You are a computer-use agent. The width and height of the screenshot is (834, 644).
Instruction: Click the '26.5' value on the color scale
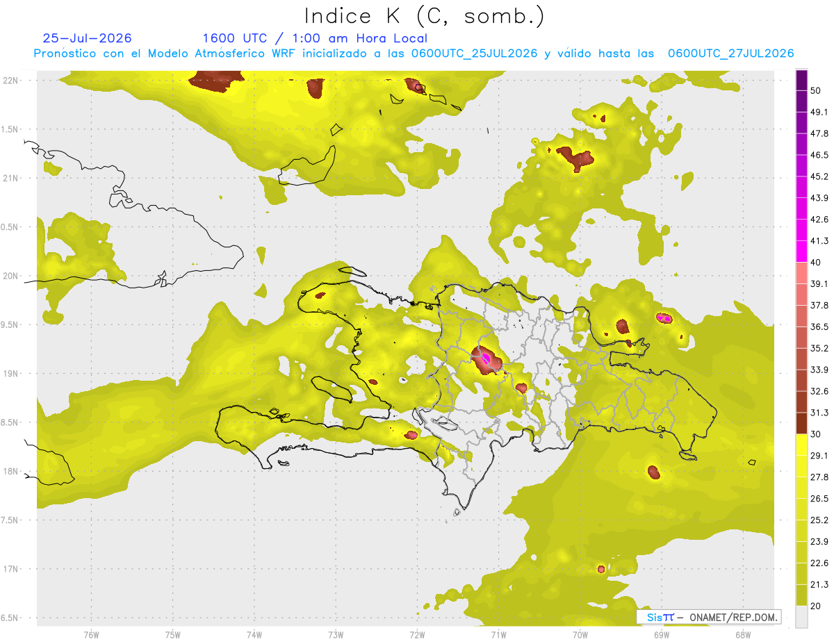819,498
